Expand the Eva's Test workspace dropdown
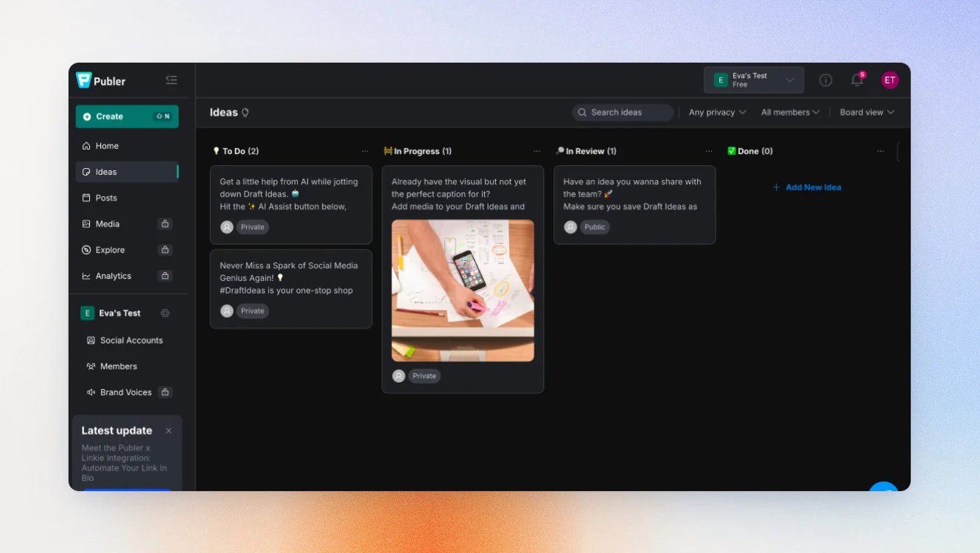980x553 pixels. [754, 80]
